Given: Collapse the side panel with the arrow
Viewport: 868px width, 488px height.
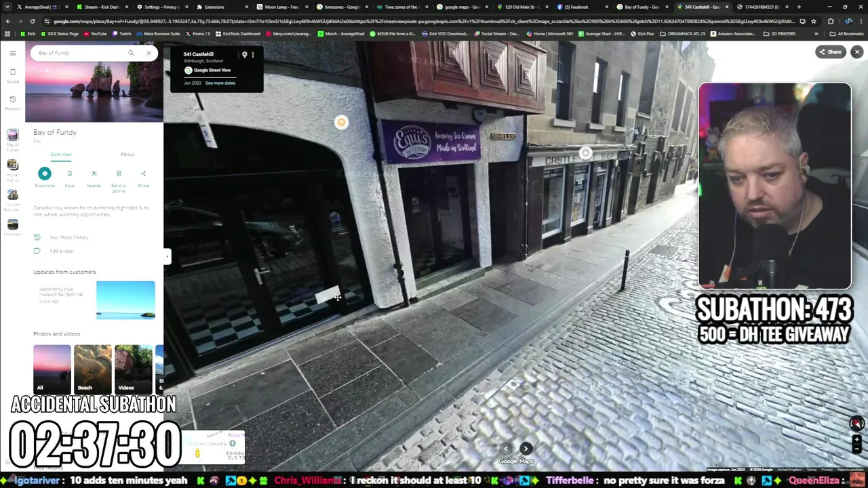Looking at the screenshot, I should click(x=167, y=256).
